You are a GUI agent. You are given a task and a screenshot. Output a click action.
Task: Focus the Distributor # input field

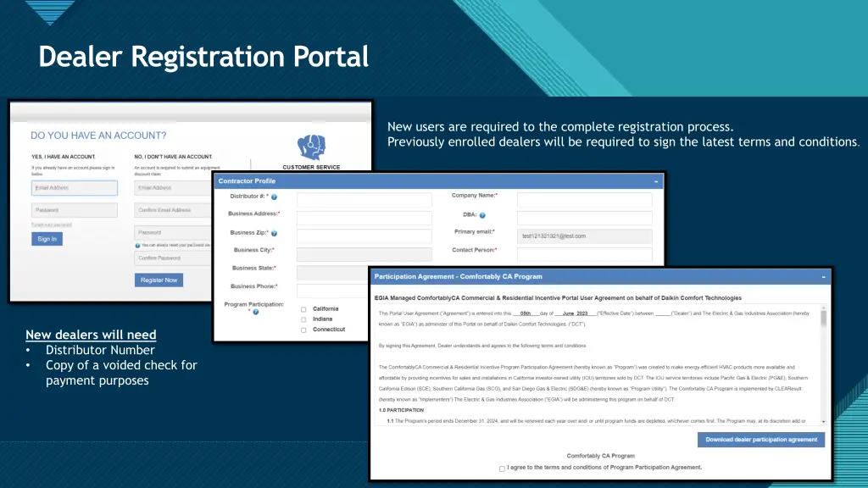tap(364, 200)
